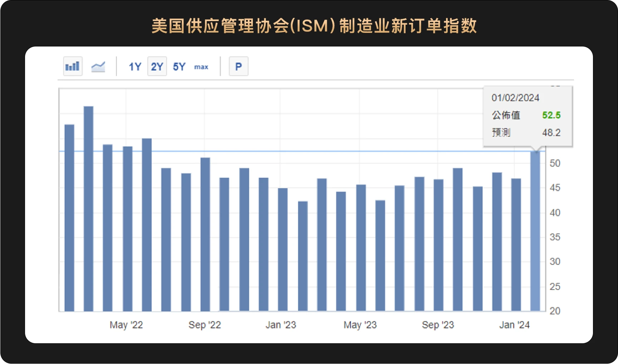The width and height of the screenshot is (618, 364).
Task: Switch the chart range to 1Y
Action: pyautogui.click(x=135, y=66)
